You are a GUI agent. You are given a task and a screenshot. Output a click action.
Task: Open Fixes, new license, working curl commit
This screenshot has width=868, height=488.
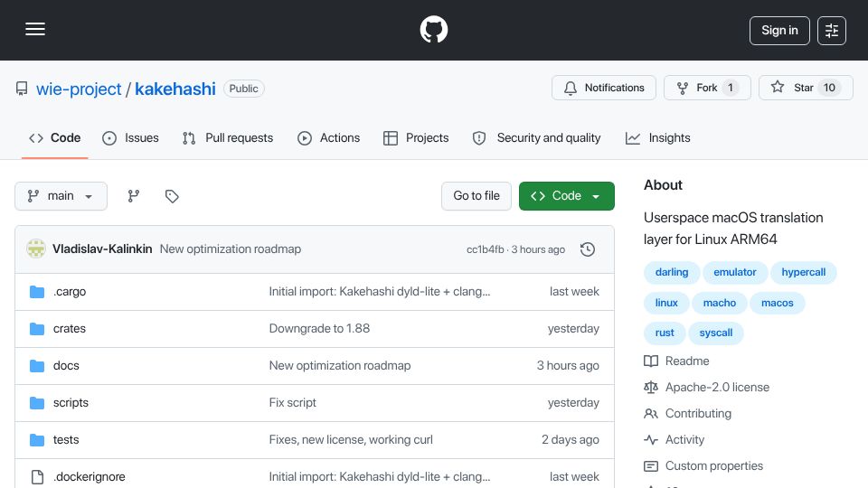point(351,440)
